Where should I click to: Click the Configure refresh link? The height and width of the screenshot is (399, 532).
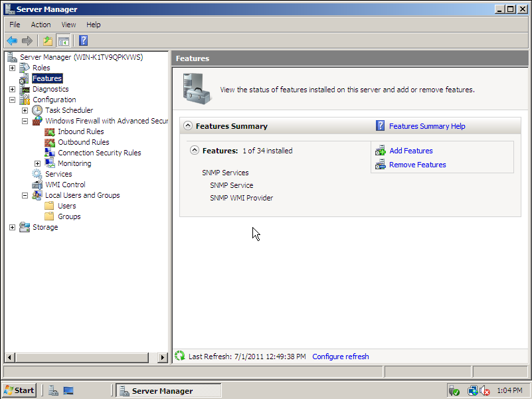[x=340, y=357]
